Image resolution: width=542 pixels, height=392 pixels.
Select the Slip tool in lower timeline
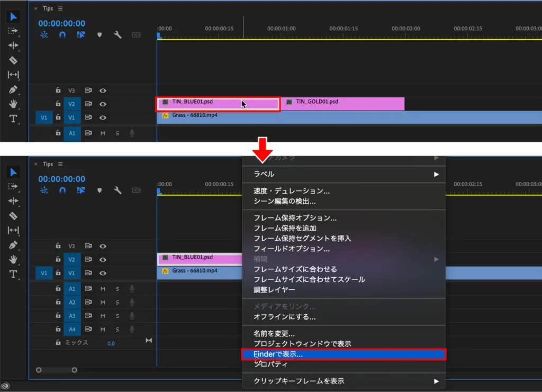point(13,230)
